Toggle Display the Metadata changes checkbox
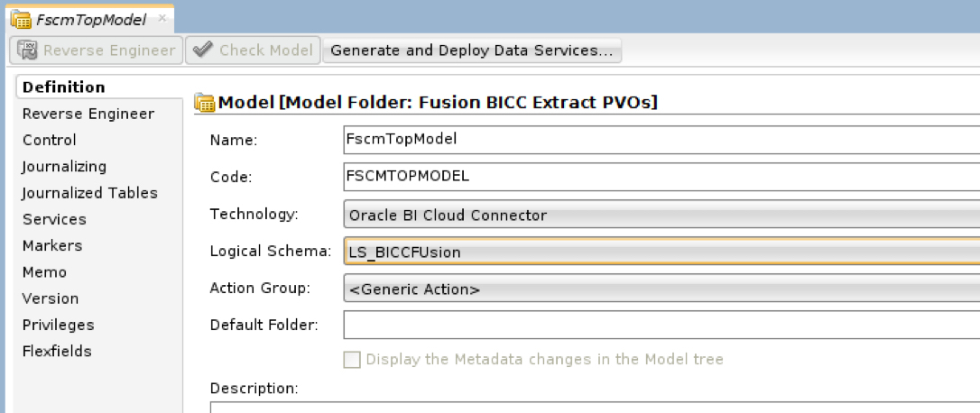The image size is (980, 413). (x=353, y=360)
